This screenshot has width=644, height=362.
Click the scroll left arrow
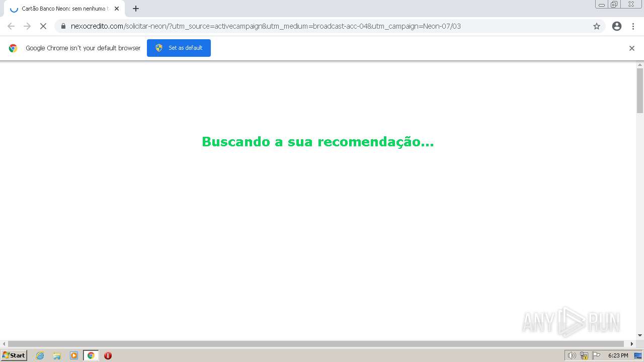(4, 344)
